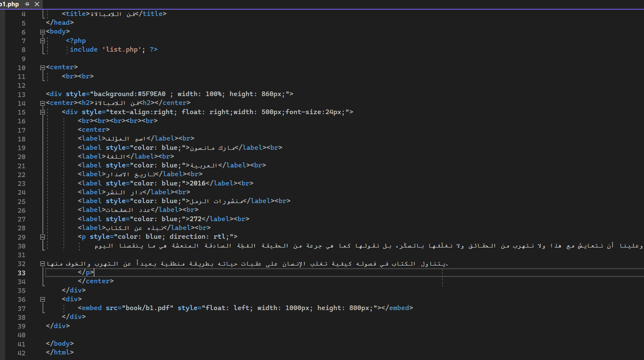Close the b1.php tab
This screenshot has width=644, height=360.
[37, 4]
